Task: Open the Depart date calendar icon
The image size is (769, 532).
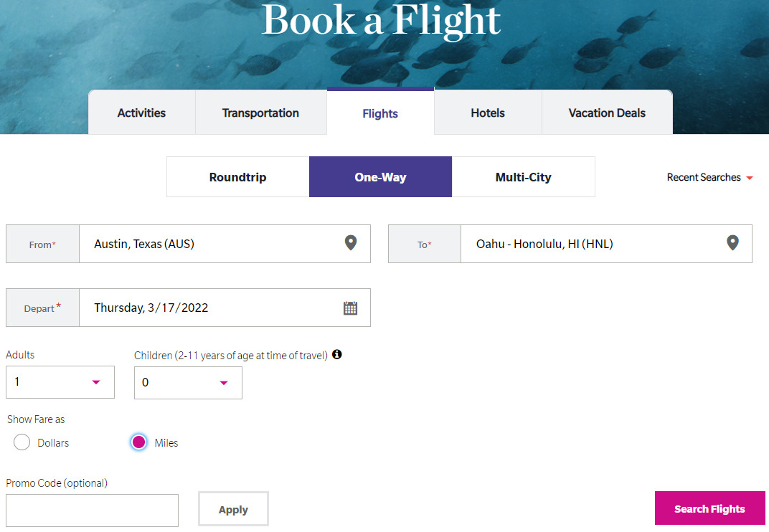Action: tap(350, 308)
